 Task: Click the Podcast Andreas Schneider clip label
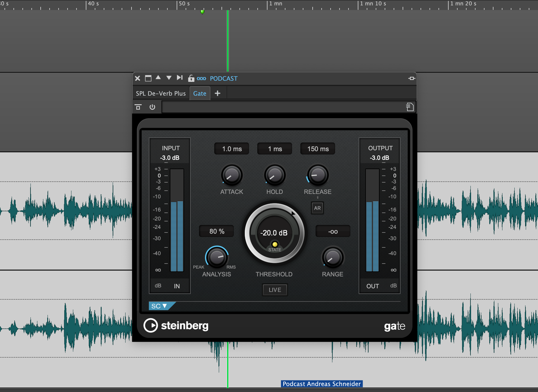coord(322,384)
